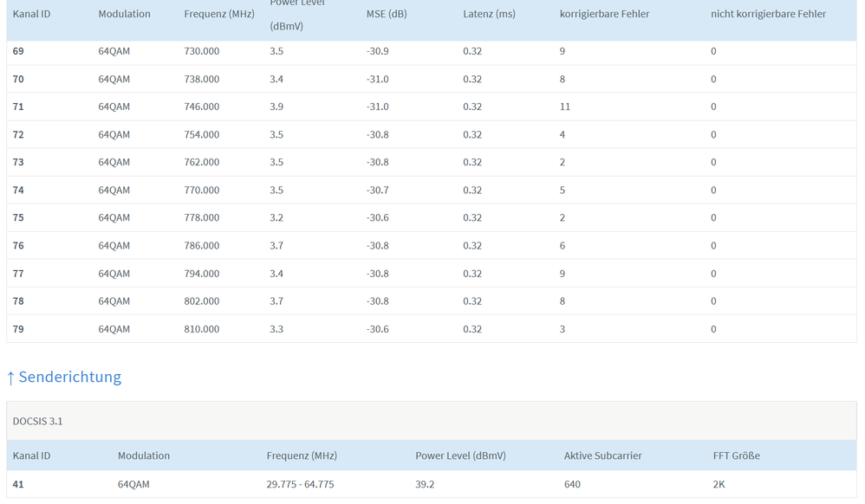Image resolution: width=865 pixels, height=504 pixels.
Task: Click the DOCSIS 3.1 panel header
Action: tap(38, 421)
